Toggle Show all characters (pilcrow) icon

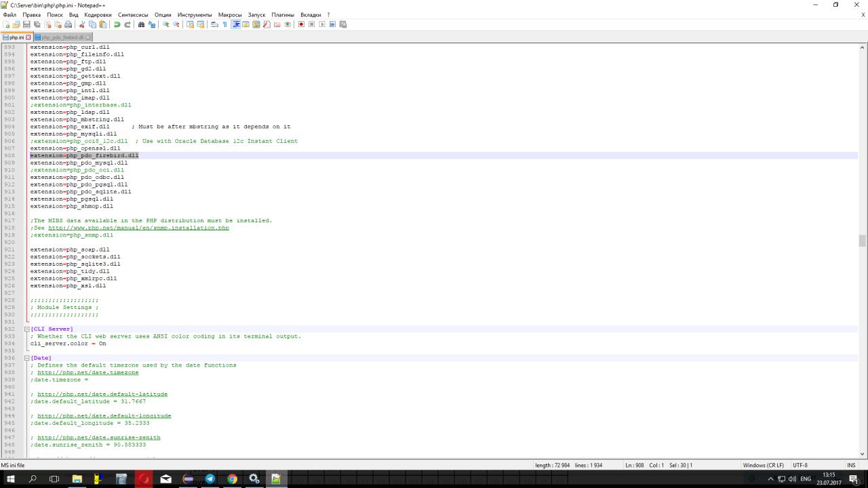[x=225, y=24]
